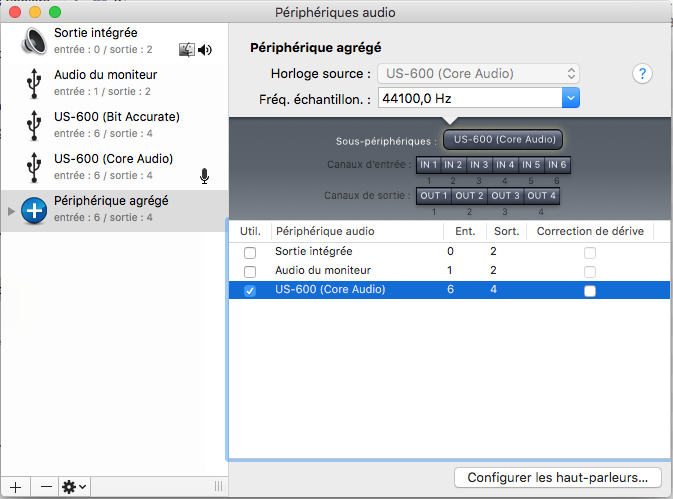This screenshot has width=673, height=499.
Task: Click the green zoom window button
Action: pyautogui.click(x=55, y=12)
